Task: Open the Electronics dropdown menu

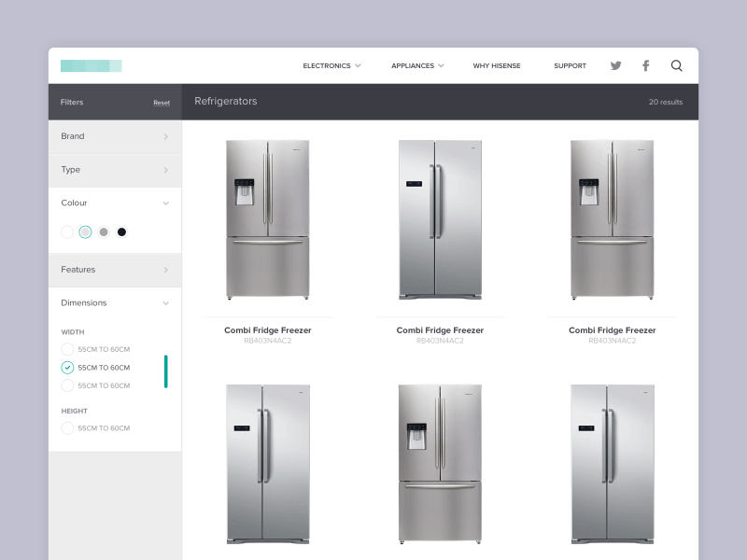Action: 331,65
